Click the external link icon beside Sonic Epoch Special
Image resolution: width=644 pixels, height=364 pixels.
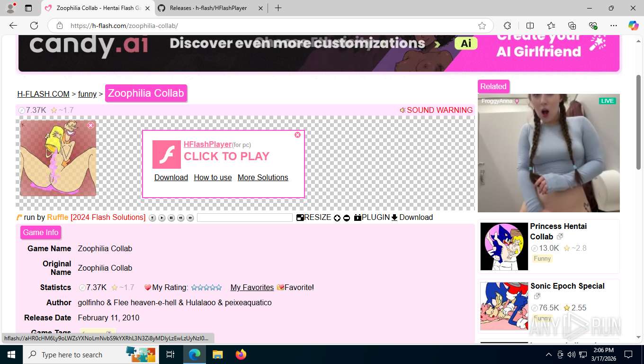tap(537, 296)
